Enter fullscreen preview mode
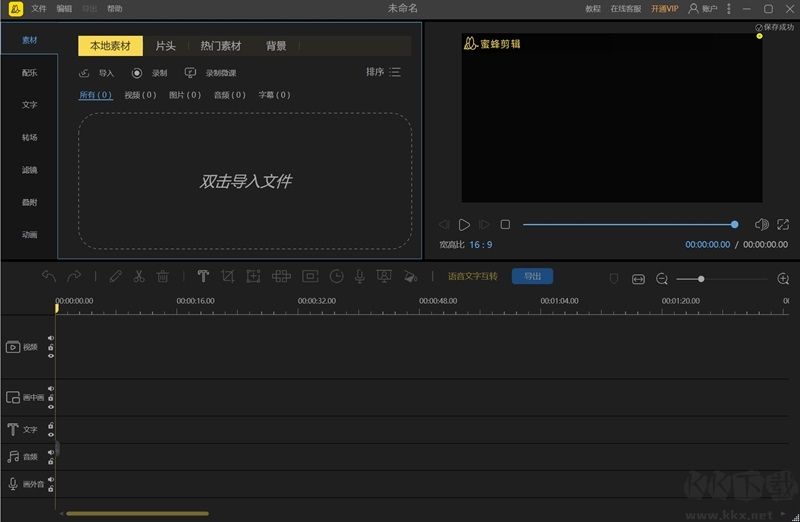Viewport: 800px width, 522px height. (781, 225)
